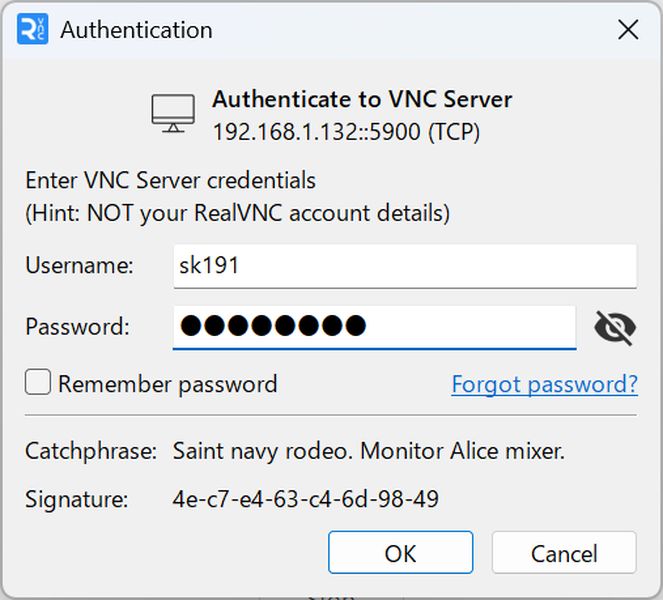The image size is (663, 600).
Task: Click the RealVNC account hint text
Action: pyautogui.click(x=238, y=213)
